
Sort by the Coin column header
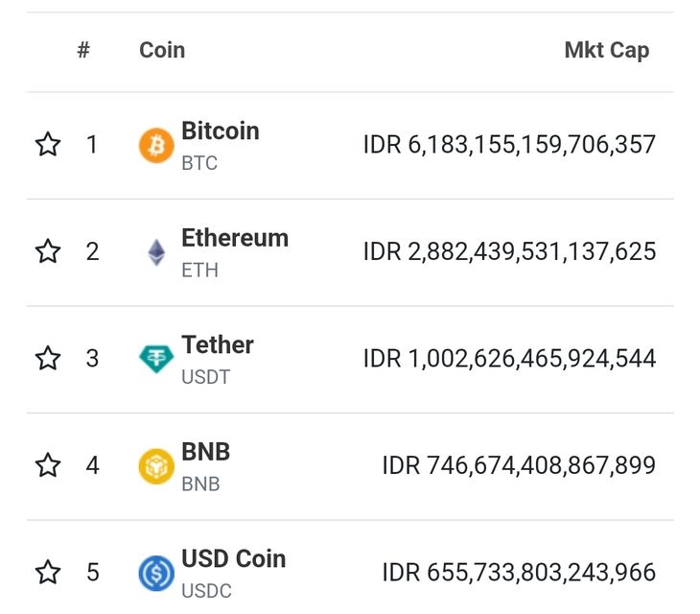(162, 50)
